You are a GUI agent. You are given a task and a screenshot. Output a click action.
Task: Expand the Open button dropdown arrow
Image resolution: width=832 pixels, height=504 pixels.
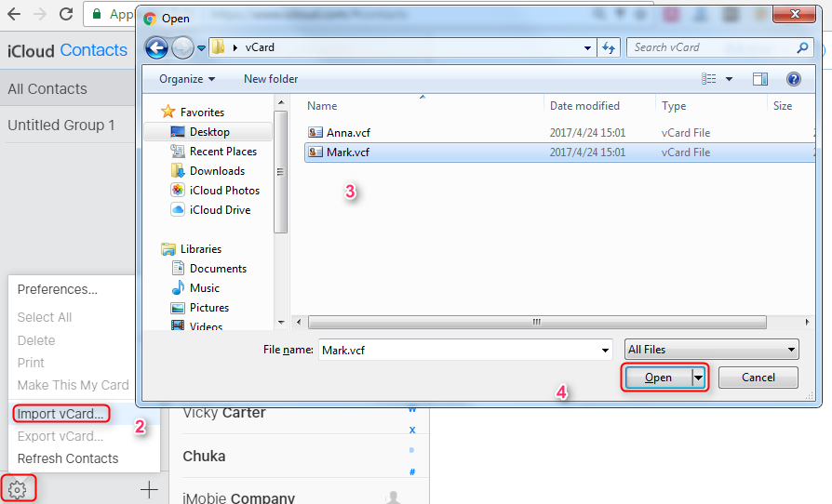pyautogui.click(x=698, y=378)
